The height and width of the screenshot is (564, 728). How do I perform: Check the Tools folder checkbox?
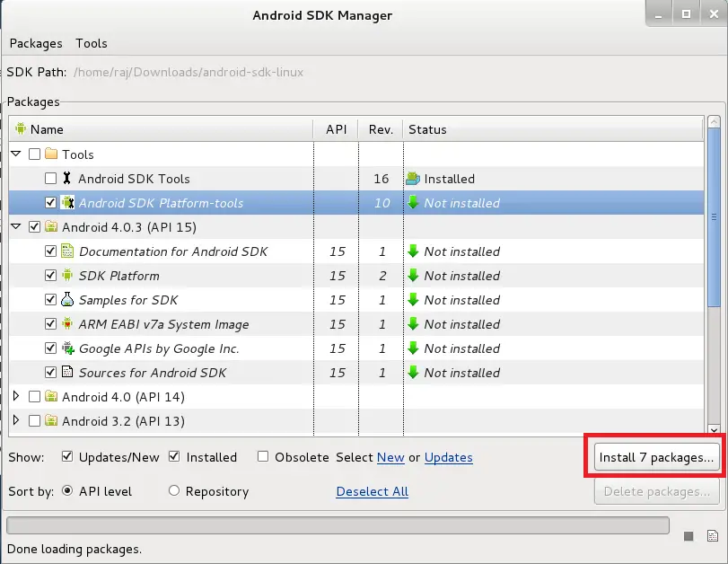coord(34,154)
